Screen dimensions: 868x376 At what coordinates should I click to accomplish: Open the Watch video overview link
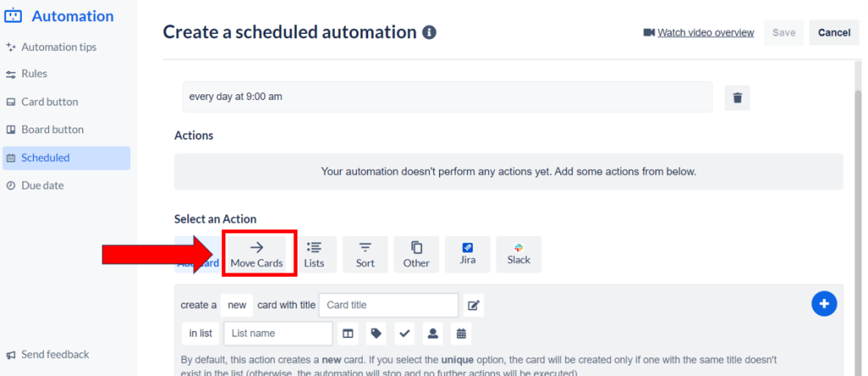point(705,32)
